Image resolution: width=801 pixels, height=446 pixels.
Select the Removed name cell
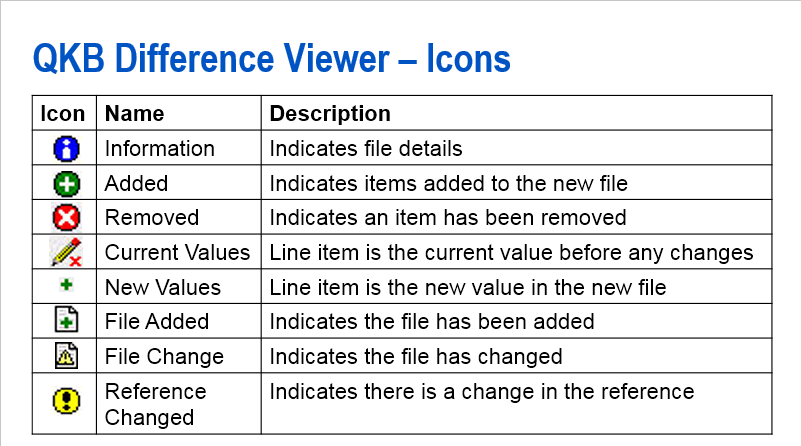pyautogui.click(x=152, y=218)
